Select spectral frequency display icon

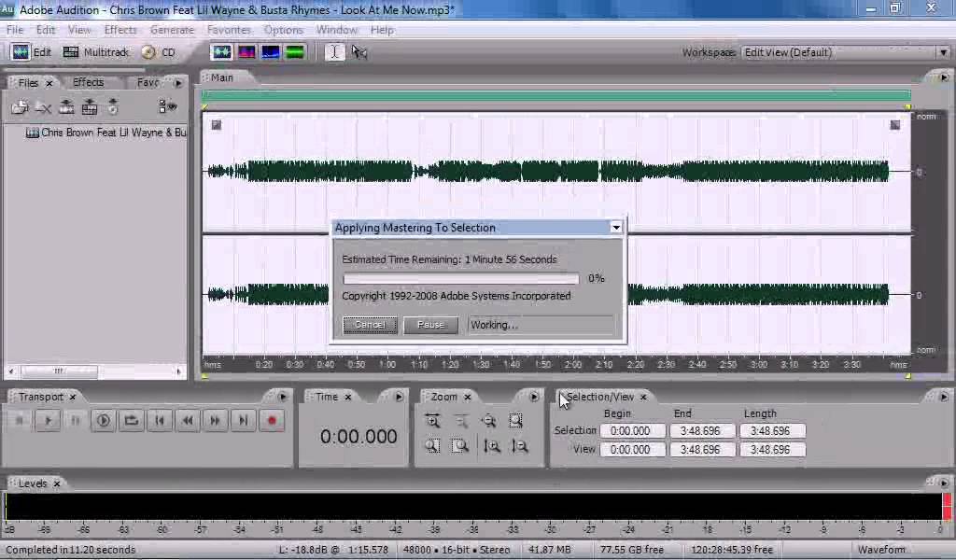246,52
